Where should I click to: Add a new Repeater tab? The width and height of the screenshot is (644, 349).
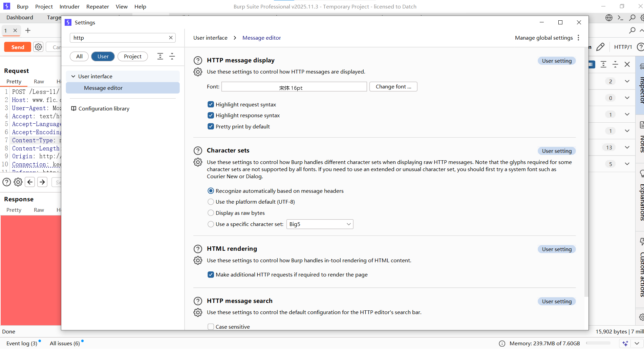coord(28,30)
